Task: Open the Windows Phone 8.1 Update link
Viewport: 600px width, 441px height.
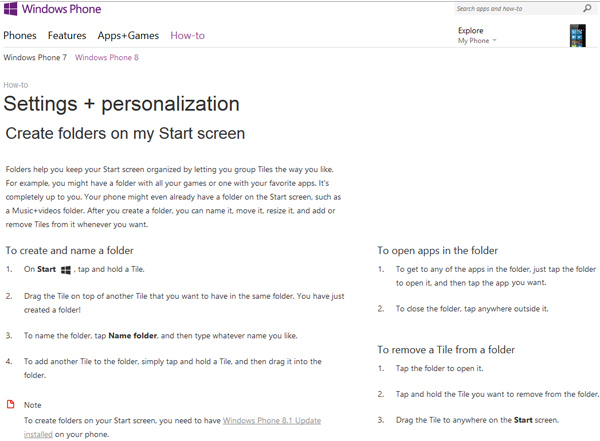Action: tap(272, 420)
